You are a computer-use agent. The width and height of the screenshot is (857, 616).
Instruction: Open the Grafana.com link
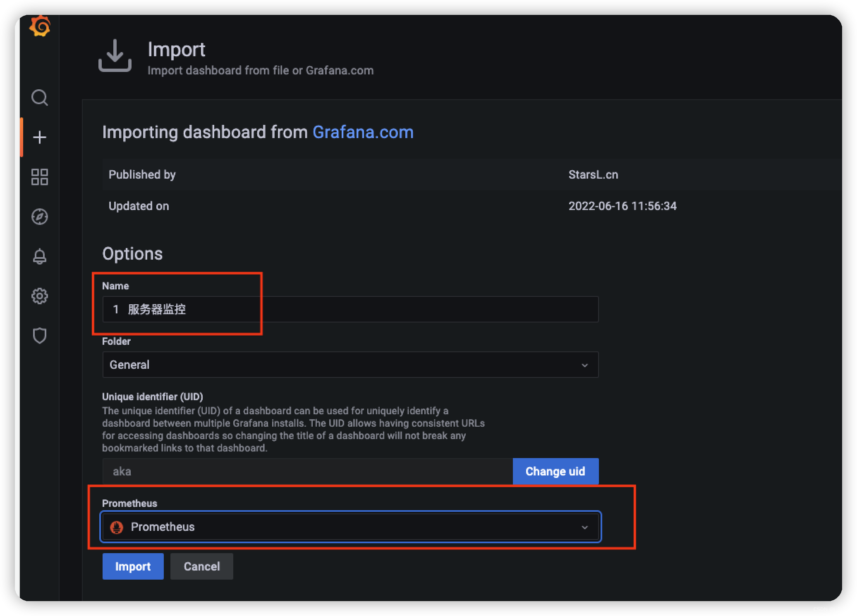click(x=363, y=132)
